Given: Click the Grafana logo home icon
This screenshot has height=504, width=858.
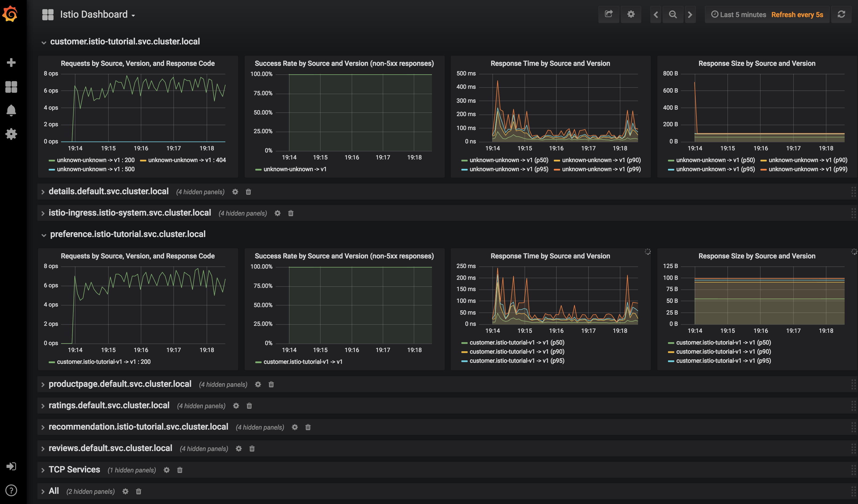Looking at the screenshot, I should tap(10, 14).
